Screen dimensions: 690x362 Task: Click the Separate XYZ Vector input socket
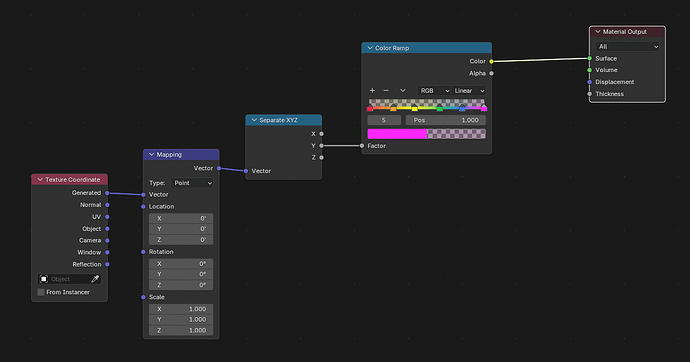[x=246, y=171]
